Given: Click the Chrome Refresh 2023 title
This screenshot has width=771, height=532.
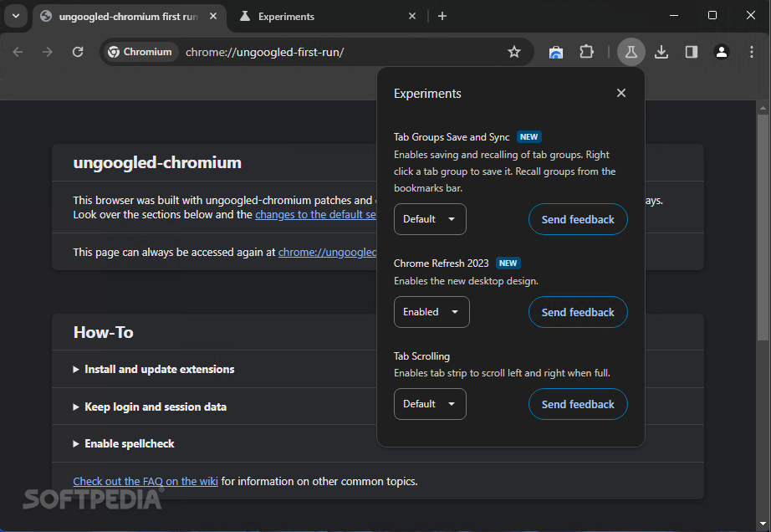Looking at the screenshot, I should pyautogui.click(x=441, y=263).
